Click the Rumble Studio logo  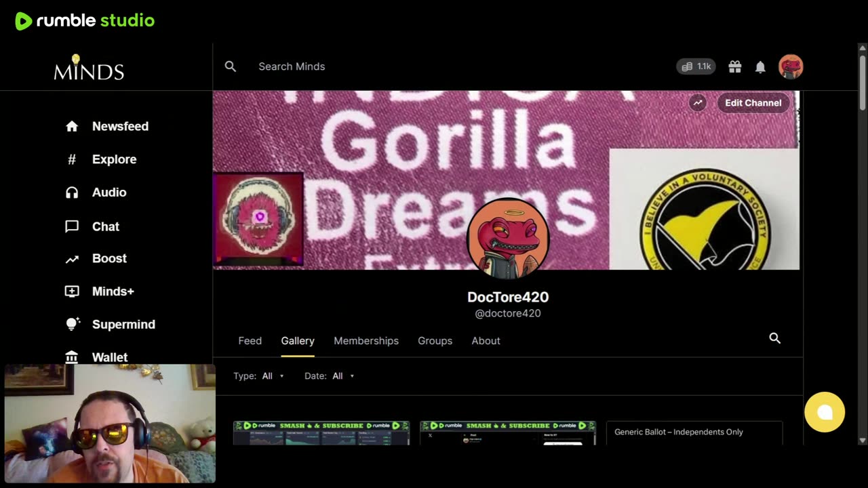[x=85, y=21]
